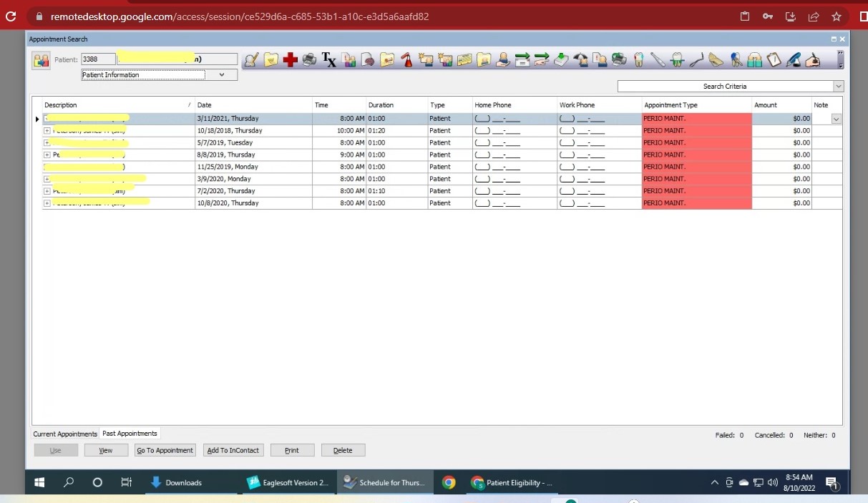Viewport: 868px width, 503px height.
Task: Open the Tx treatment plan icon
Action: pyautogui.click(x=328, y=60)
